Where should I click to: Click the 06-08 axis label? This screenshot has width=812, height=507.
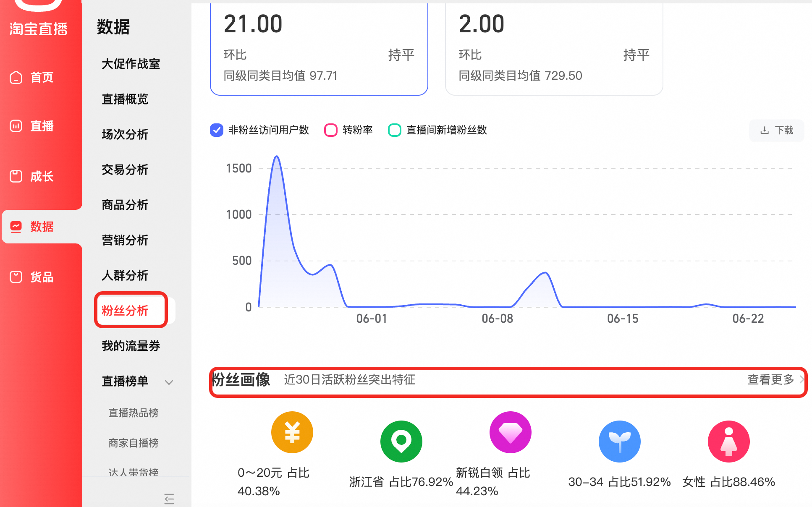coord(497,319)
